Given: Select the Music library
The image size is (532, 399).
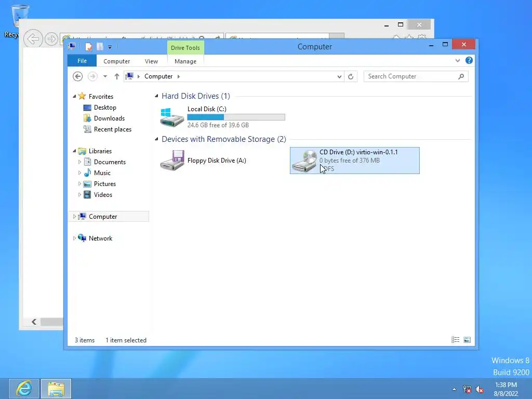Looking at the screenshot, I should pos(102,172).
